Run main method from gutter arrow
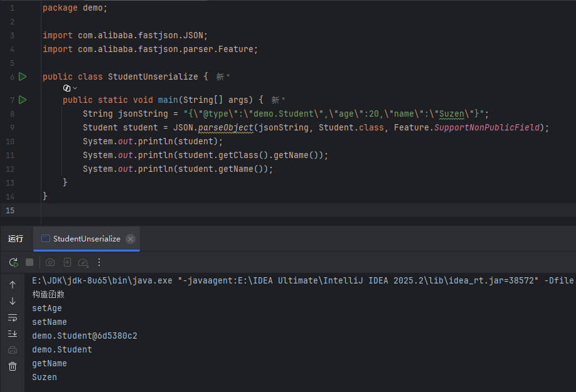576x392 pixels. (x=23, y=100)
